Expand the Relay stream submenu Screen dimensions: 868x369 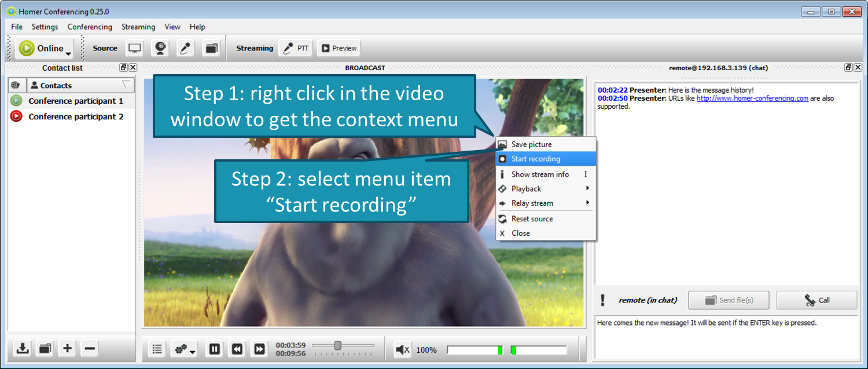click(546, 203)
